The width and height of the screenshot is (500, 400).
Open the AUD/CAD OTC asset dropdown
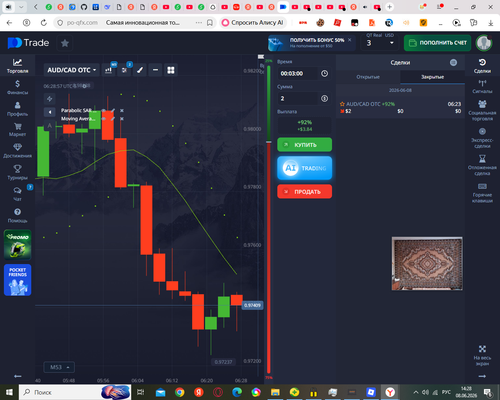click(x=71, y=70)
